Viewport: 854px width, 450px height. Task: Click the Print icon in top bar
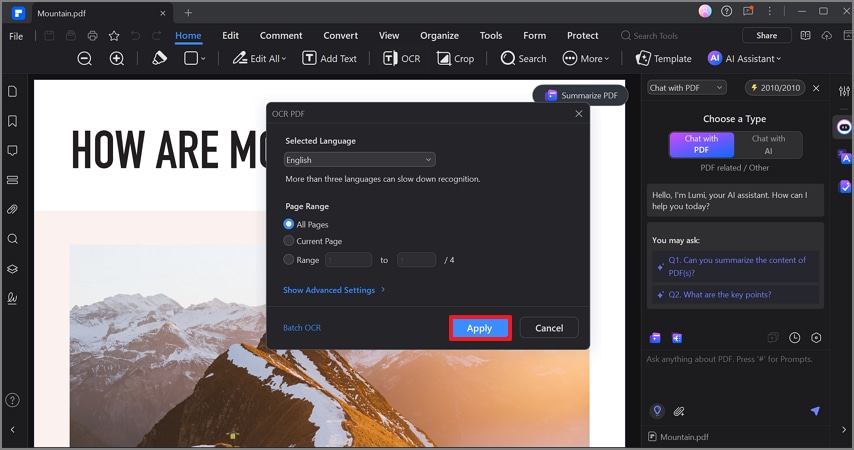click(x=93, y=36)
